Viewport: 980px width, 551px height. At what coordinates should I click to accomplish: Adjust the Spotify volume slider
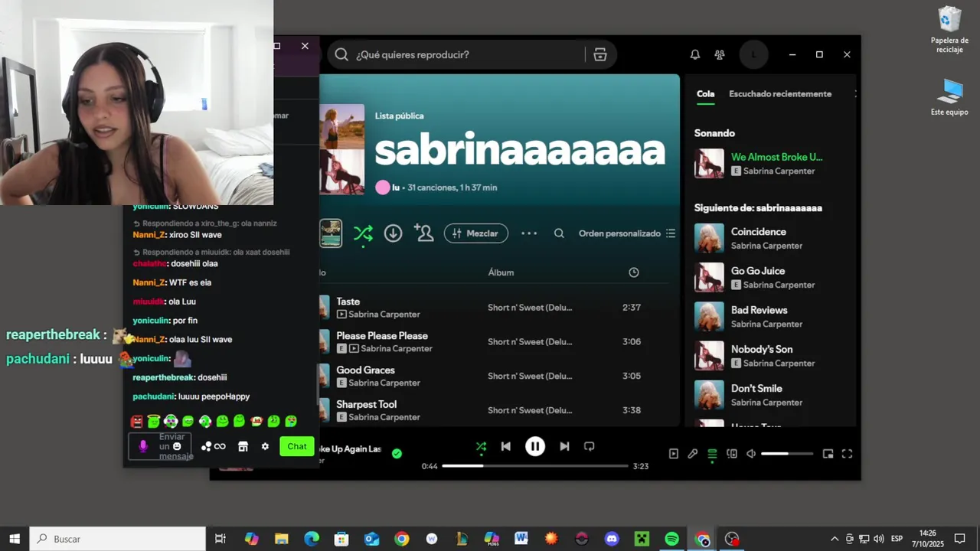pos(787,454)
